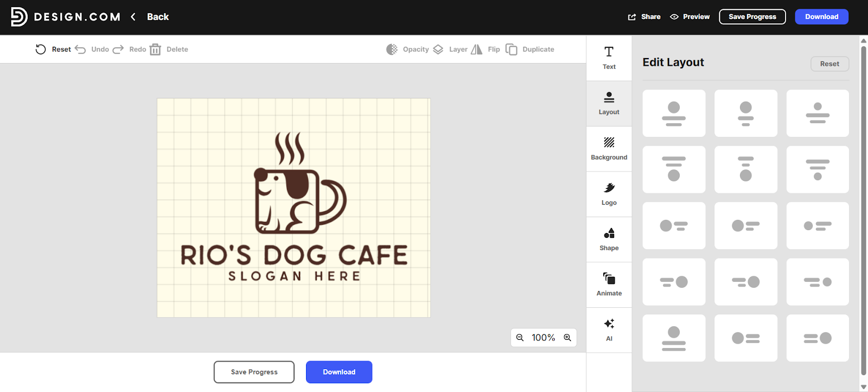Zoom in using the magnifier plus icon

[567, 338]
